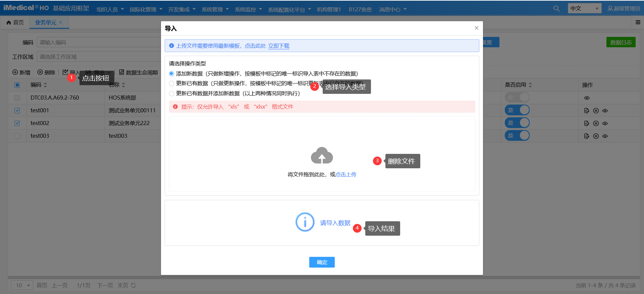The height and width of the screenshot is (294, 644).
Task: Open the hamburger menu icon at right
Action: pos(638,22)
